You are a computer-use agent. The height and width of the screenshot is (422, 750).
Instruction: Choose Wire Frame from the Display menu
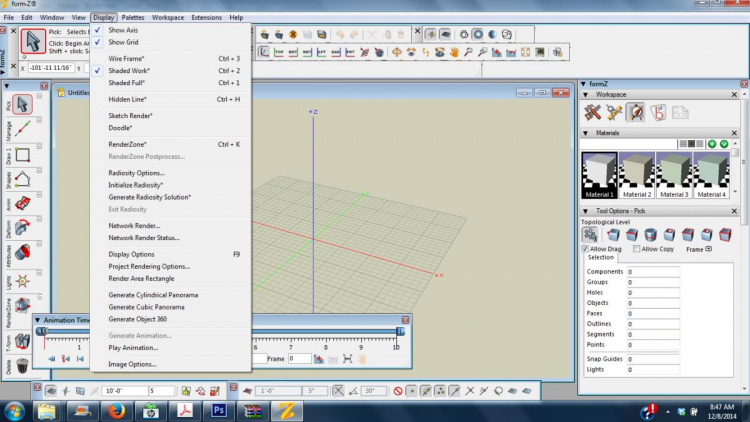[126, 59]
